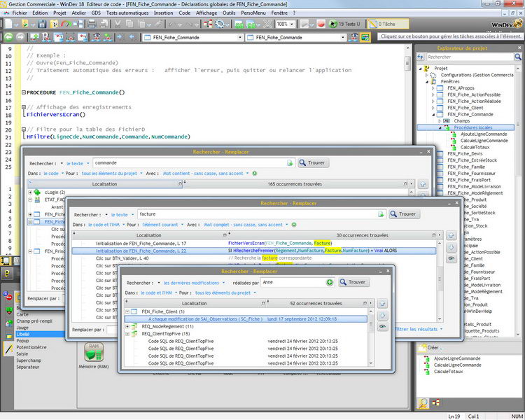
Task: Click the up arrow button in Anne search window
Action: point(382,304)
